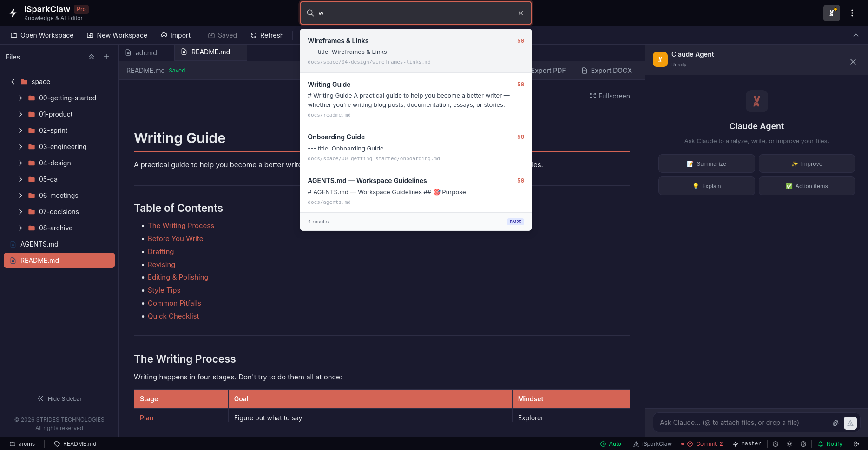
Task: Click the Improve quick action
Action: (807, 163)
